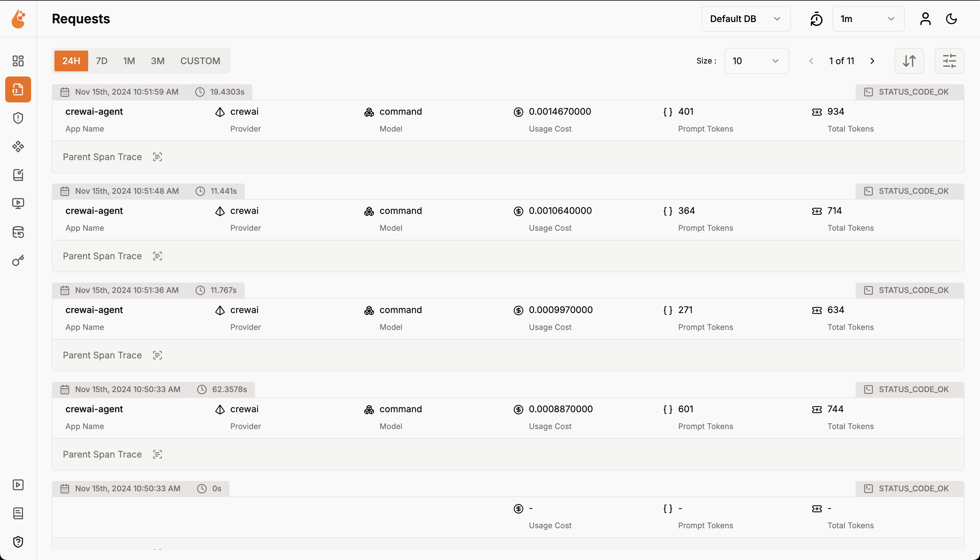
Task: Open the user profile icon
Action: click(925, 18)
